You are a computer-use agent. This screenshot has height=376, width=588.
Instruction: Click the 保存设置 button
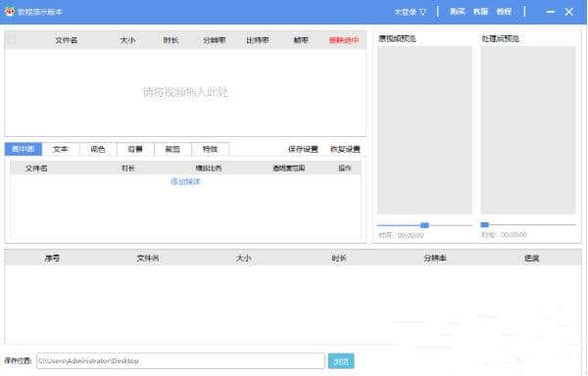click(303, 149)
